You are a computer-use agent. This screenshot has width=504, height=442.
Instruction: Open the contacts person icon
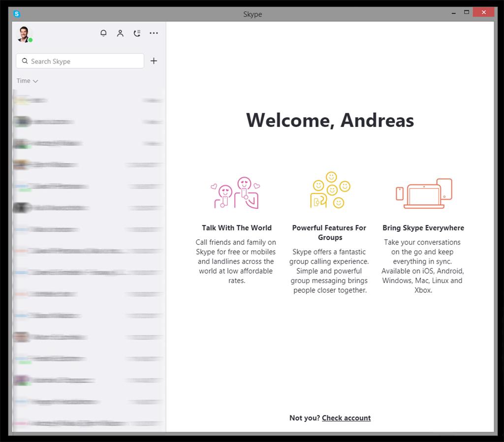tap(120, 33)
